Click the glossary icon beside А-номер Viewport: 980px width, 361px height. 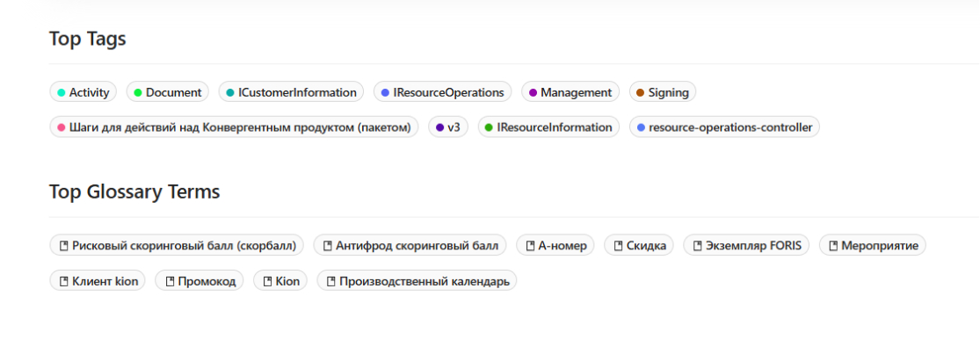pos(531,246)
